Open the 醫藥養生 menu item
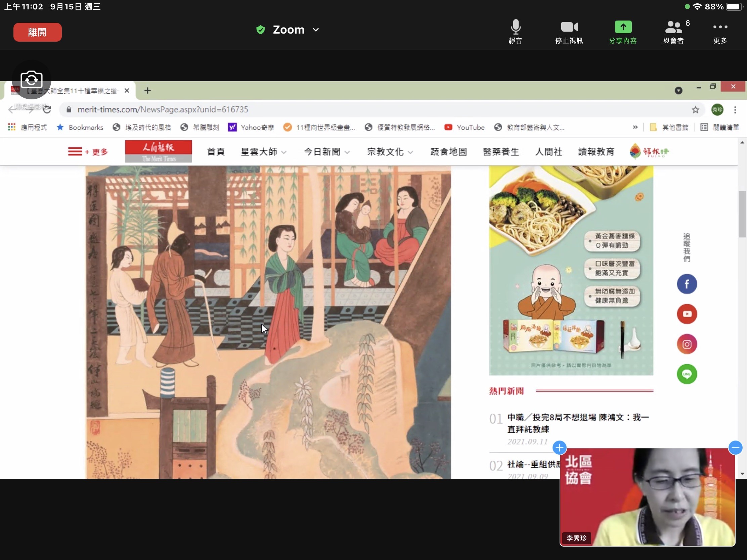Image resolution: width=747 pixels, height=560 pixels. 501,152
